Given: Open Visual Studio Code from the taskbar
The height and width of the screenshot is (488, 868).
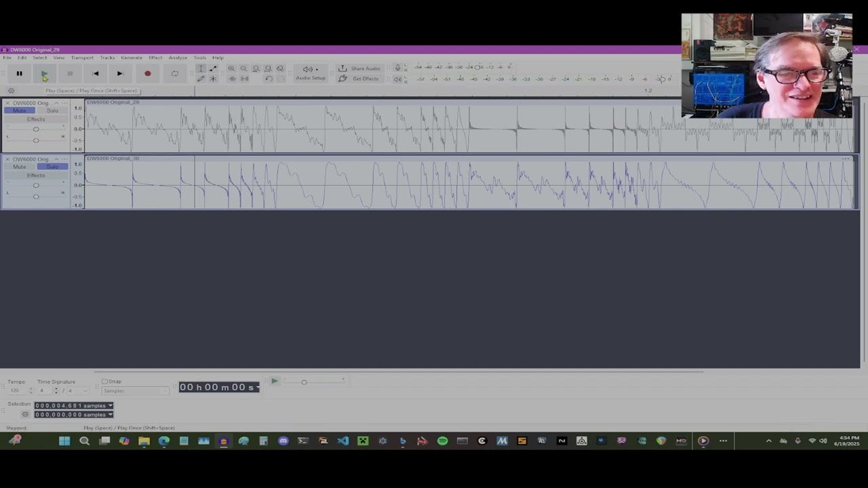Looking at the screenshot, I should (342, 441).
